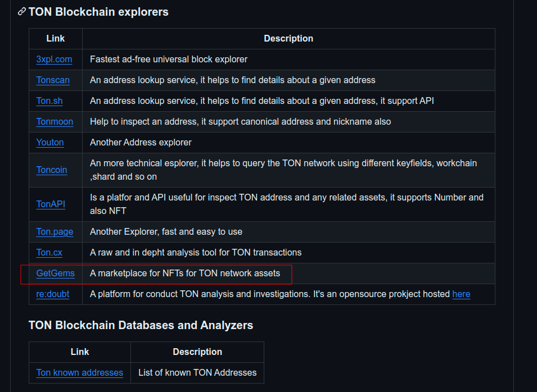Open the Ton known addresses link

pos(79,373)
